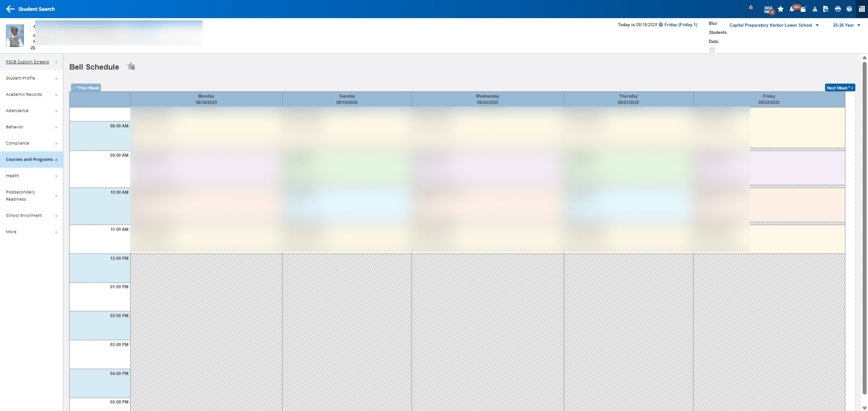This screenshot has width=868, height=411.
Task: Open the student photo thumbnail
Action: [15, 36]
